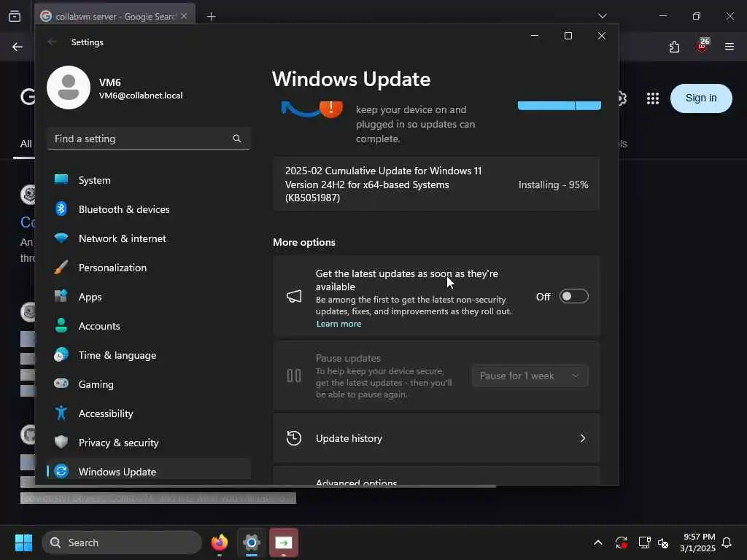The image size is (747, 560).
Task: Open the Google apps grid icon
Action: pyautogui.click(x=653, y=98)
